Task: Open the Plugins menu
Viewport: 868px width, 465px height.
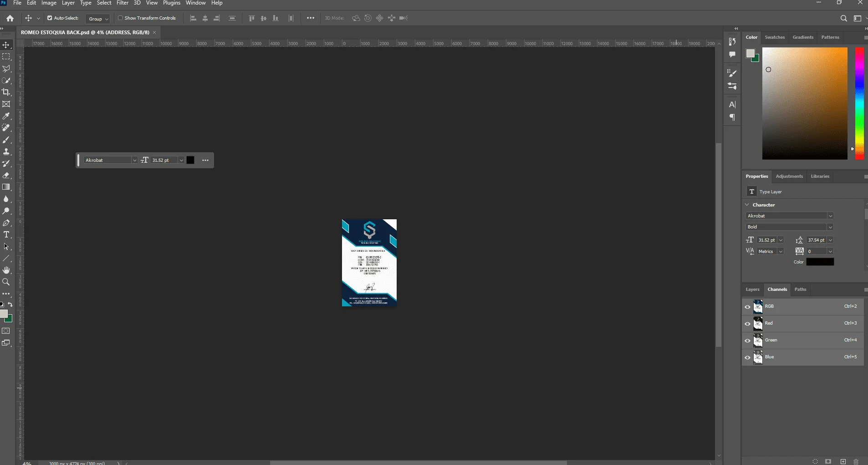Action: coord(172,3)
